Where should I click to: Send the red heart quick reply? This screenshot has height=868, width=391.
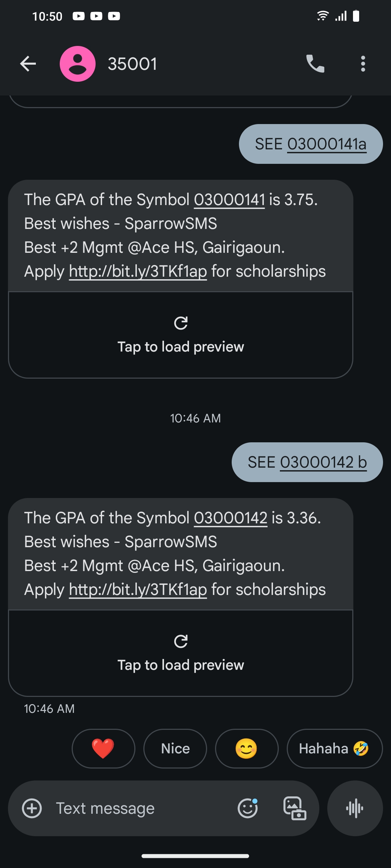103,748
